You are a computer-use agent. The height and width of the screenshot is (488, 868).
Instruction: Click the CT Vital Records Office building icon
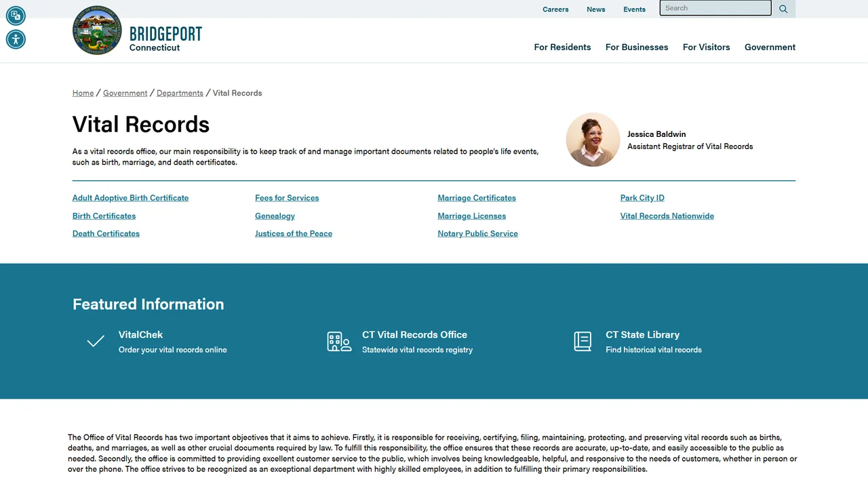tap(339, 342)
